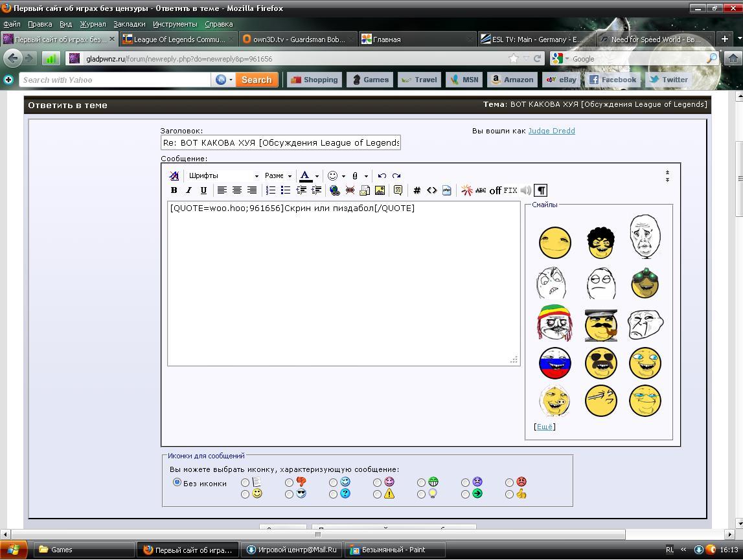Apply italic formatting in message editor
Image resolution: width=743 pixels, height=560 pixels.
pyautogui.click(x=189, y=190)
